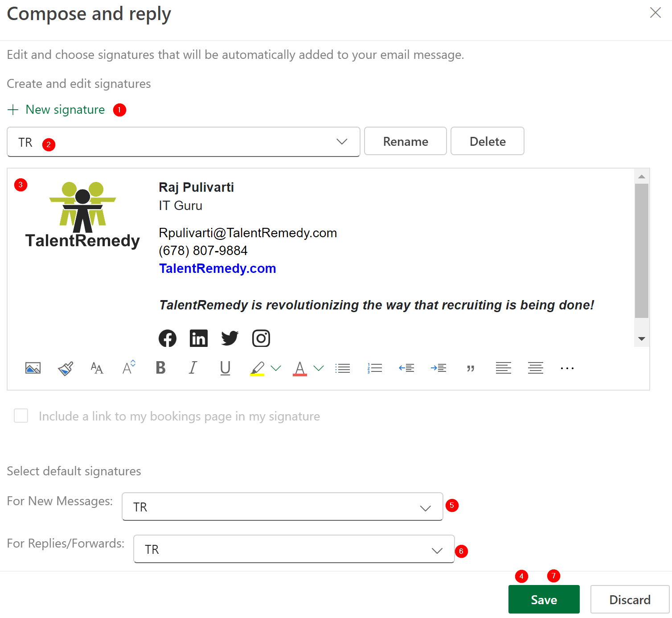Click the italic recruiting tagline text

[377, 305]
